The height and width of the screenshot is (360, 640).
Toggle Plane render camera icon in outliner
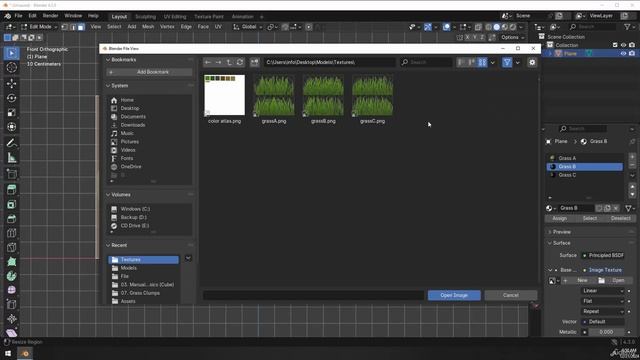pos(632,53)
